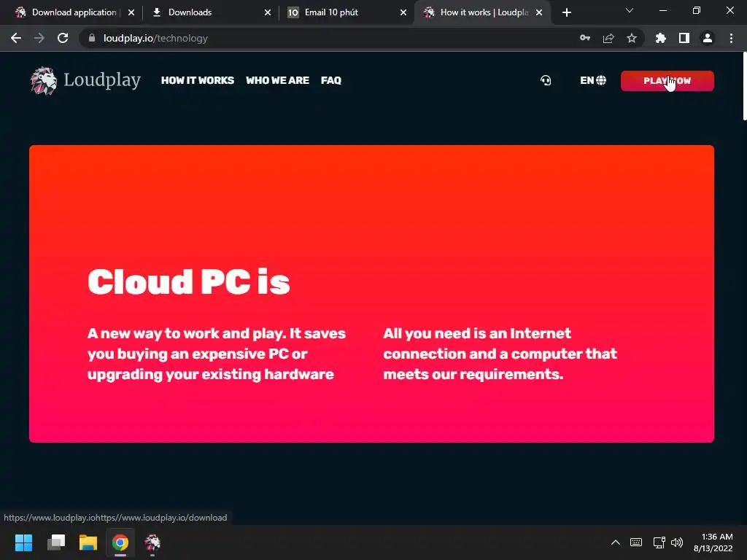Click the 1:36 AM clock and date
This screenshot has height=560, width=747.
coord(713,542)
